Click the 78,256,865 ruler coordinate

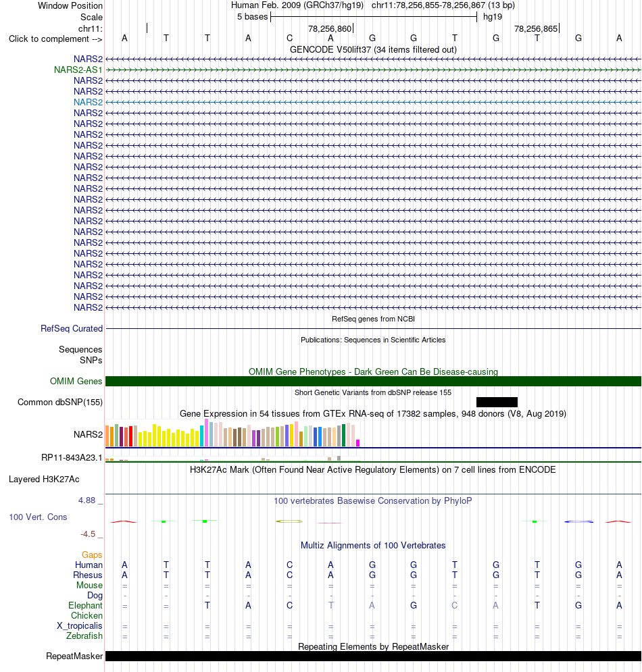pyautogui.click(x=536, y=29)
